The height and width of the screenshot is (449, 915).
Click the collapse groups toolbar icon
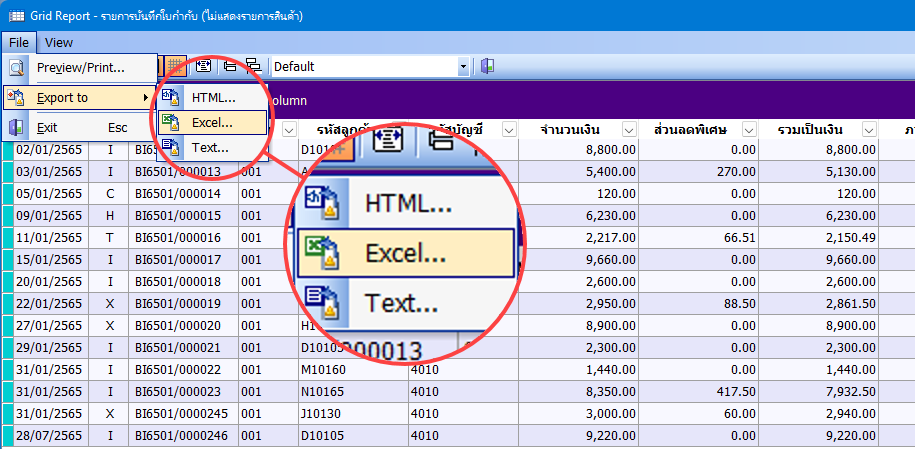click(x=230, y=66)
